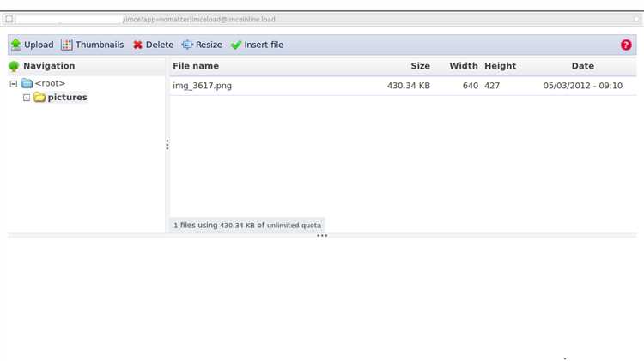Expand the pictures folder node
This screenshot has height=361, width=644.
click(x=27, y=98)
